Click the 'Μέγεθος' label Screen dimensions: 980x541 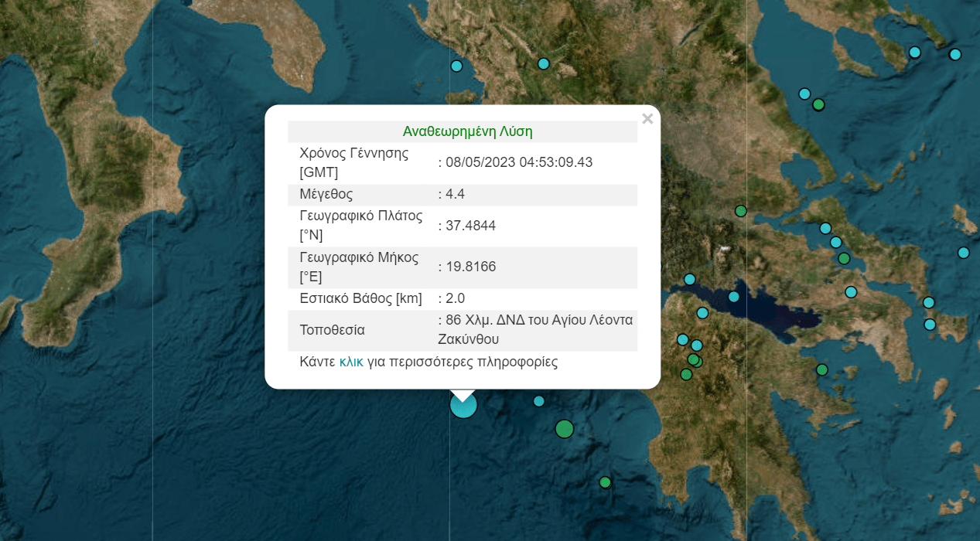[x=326, y=194]
